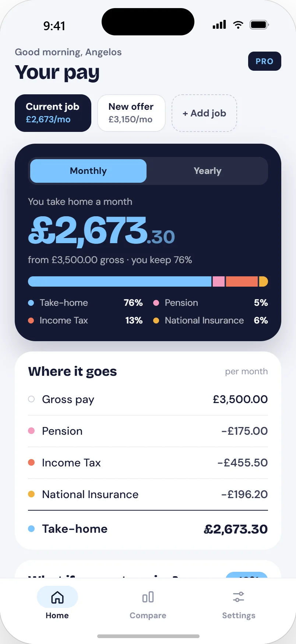Select the New offer £3,150/mo tab
The height and width of the screenshot is (644, 296).
coord(131,113)
